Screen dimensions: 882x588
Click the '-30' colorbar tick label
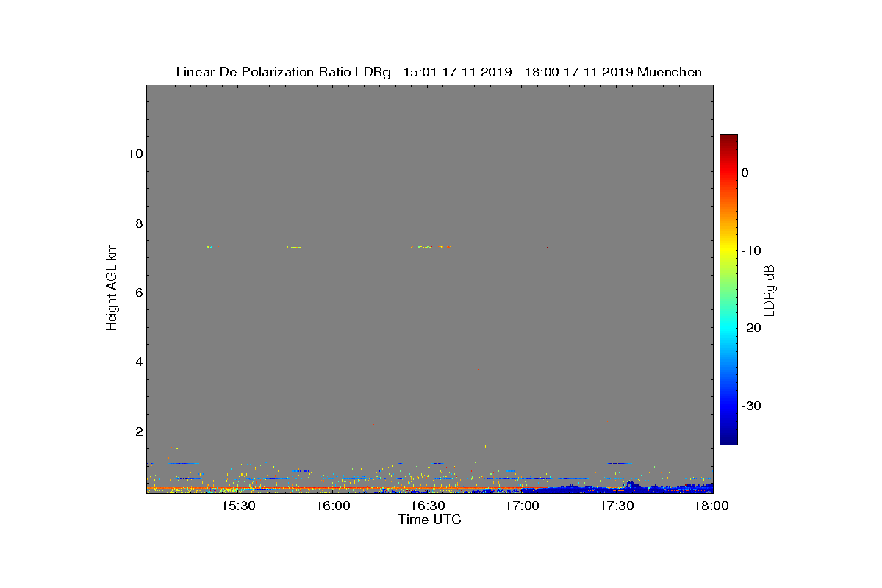(x=751, y=406)
